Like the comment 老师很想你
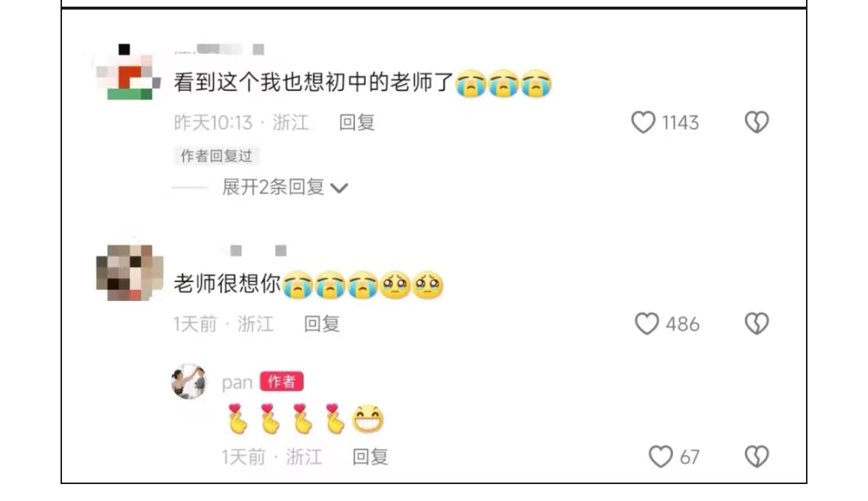Viewport: 868px width, 501px height. (646, 324)
